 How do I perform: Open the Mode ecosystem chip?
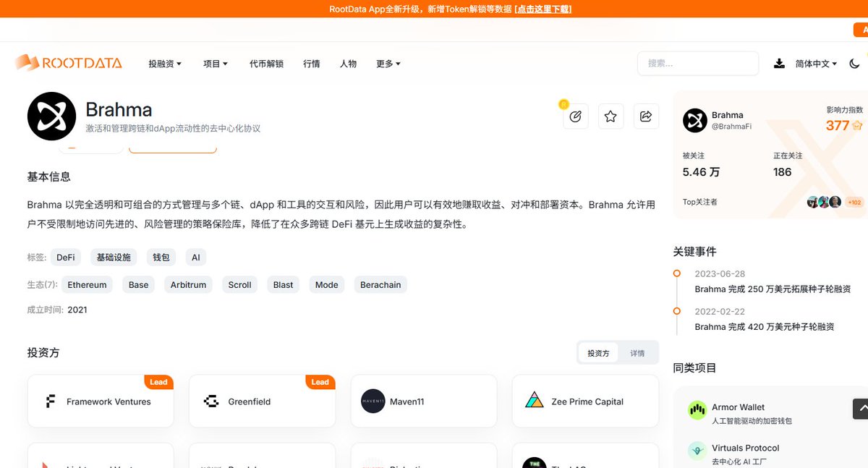[326, 284]
